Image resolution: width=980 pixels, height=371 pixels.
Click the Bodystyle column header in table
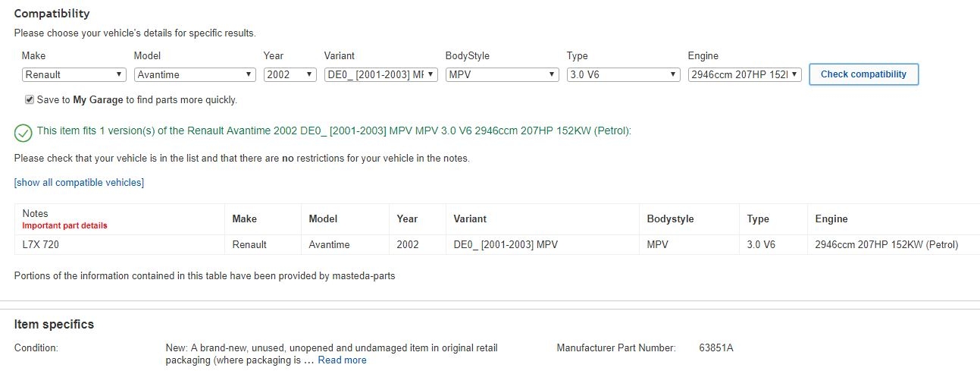click(x=670, y=219)
